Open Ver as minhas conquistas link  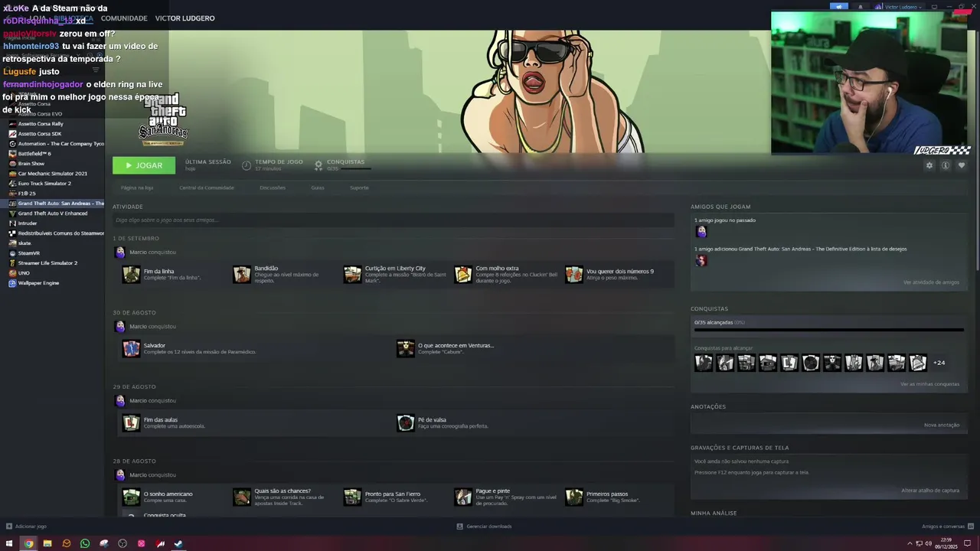tap(929, 384)
